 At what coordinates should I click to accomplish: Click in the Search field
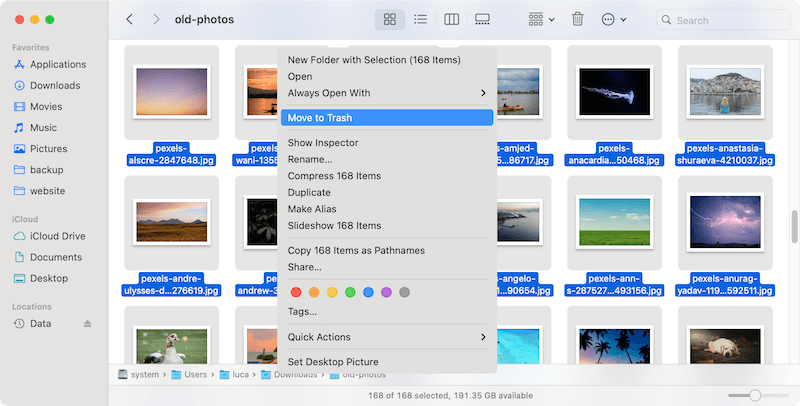[723, 20]
